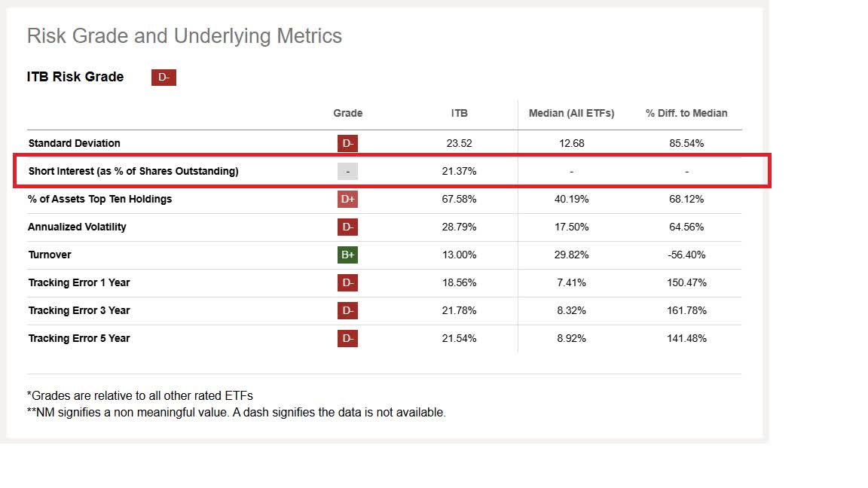Click the Tracking Error 5 Year grade badge
The height and width of the screenshot is (488, 868).
(x=347, y=338)
